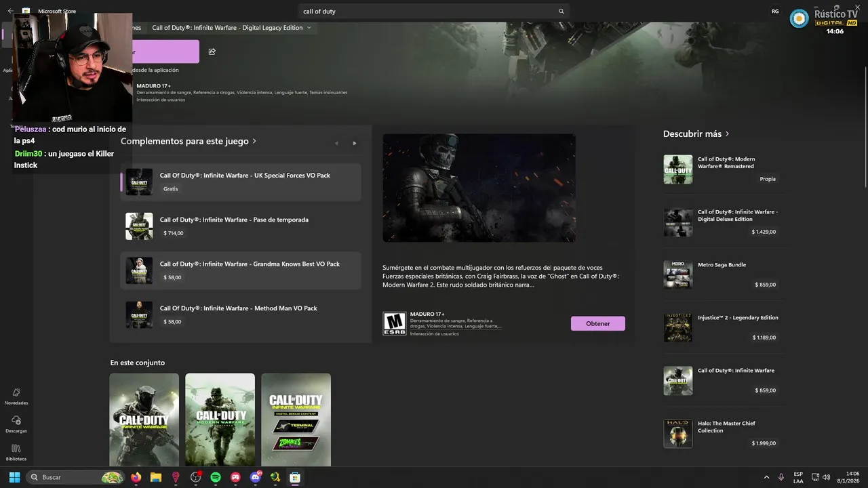The image size is (868, 488).
Task: Click the $ 714,00 season pass price
Action: (174, 233)
